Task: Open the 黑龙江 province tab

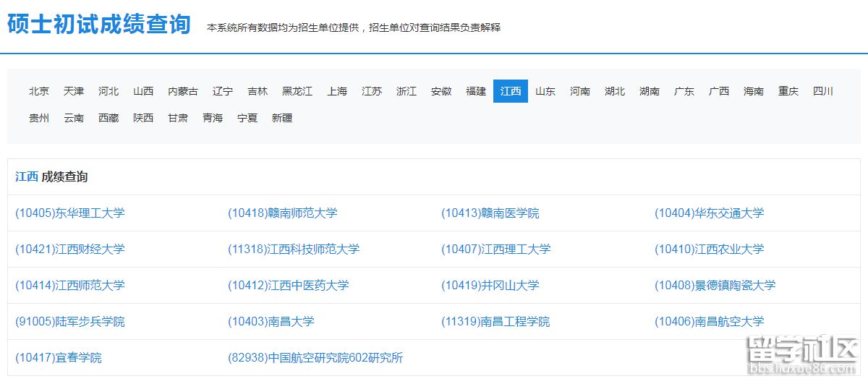Action: coord(297,91)
